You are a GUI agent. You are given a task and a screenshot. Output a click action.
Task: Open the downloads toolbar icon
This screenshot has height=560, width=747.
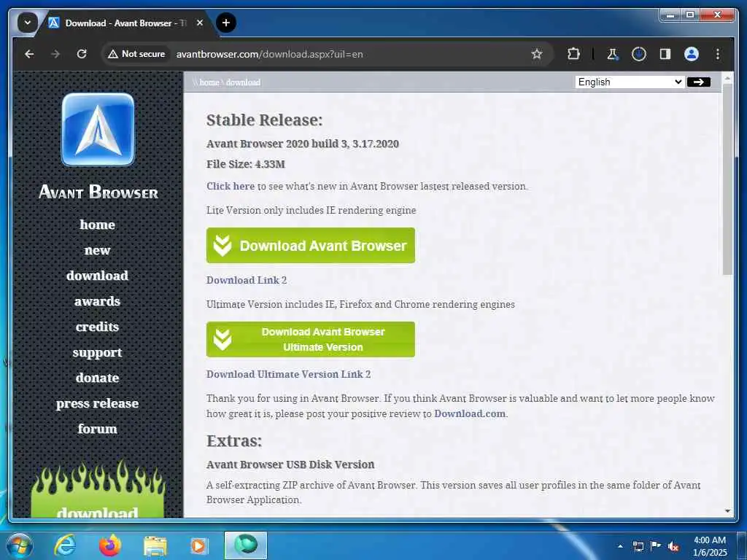[639, 54]
